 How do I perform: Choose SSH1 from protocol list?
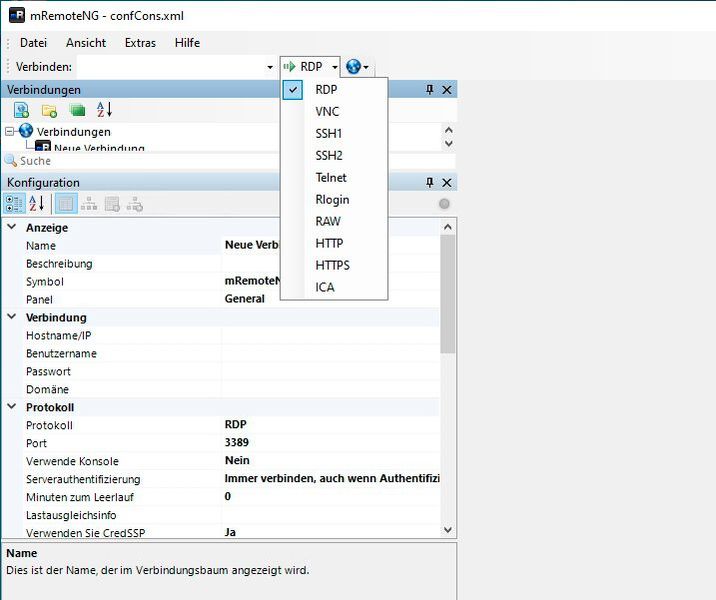tap(335, 133)
